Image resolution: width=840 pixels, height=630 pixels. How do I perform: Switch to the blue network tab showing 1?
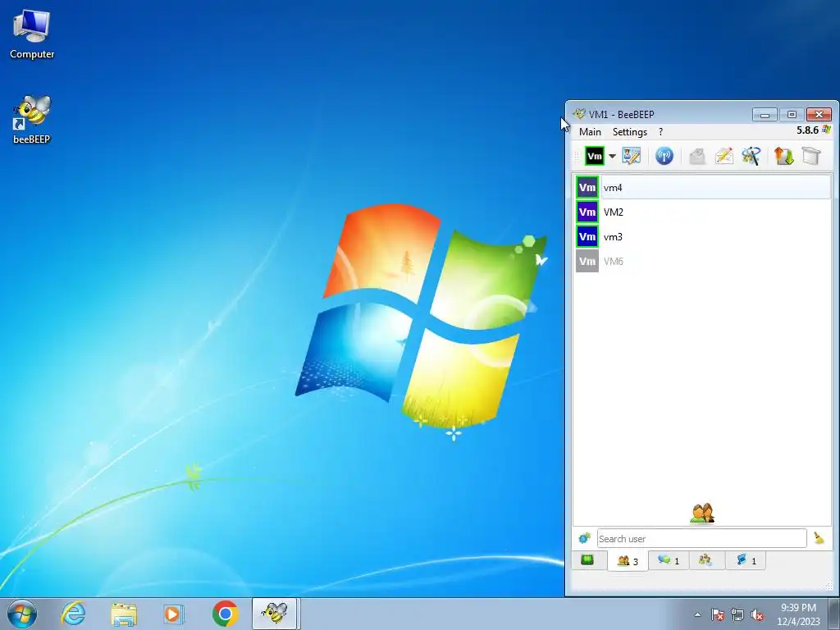tap(746, 560)
